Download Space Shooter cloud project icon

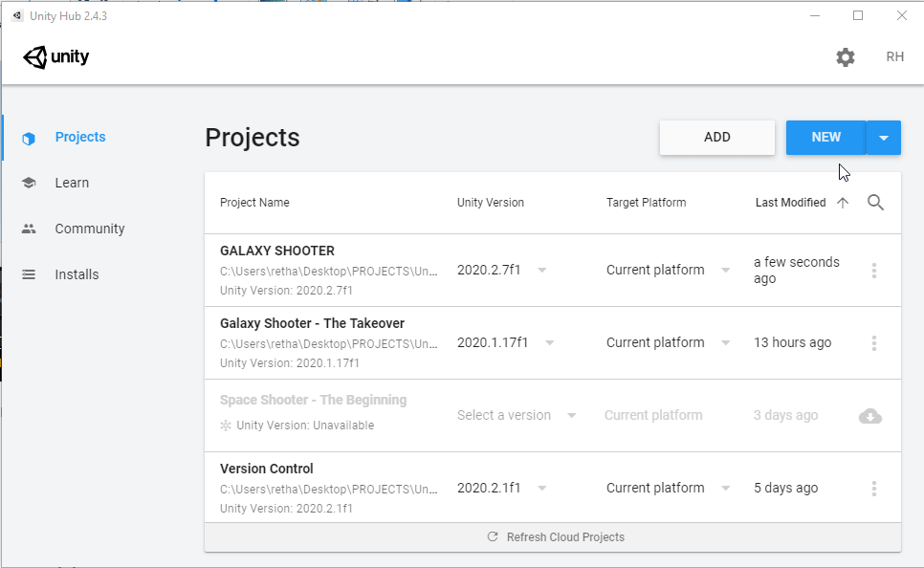pyautogui.click(x=870, y=416)
